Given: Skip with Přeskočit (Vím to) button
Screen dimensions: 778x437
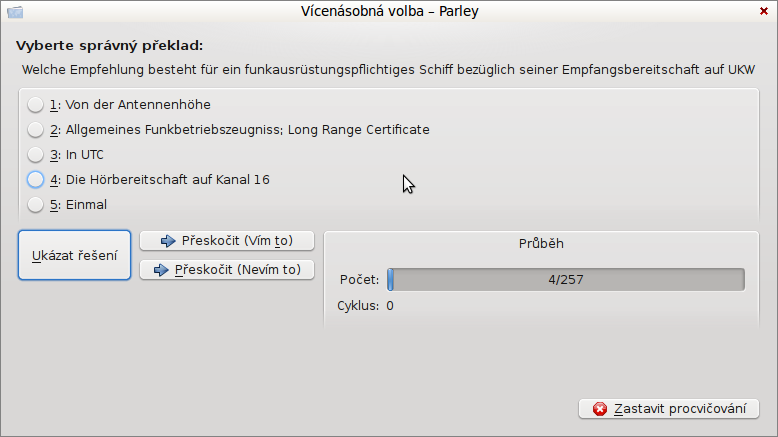Looking at the screenshot, I should pyautogui.click(x=227, y=241).
